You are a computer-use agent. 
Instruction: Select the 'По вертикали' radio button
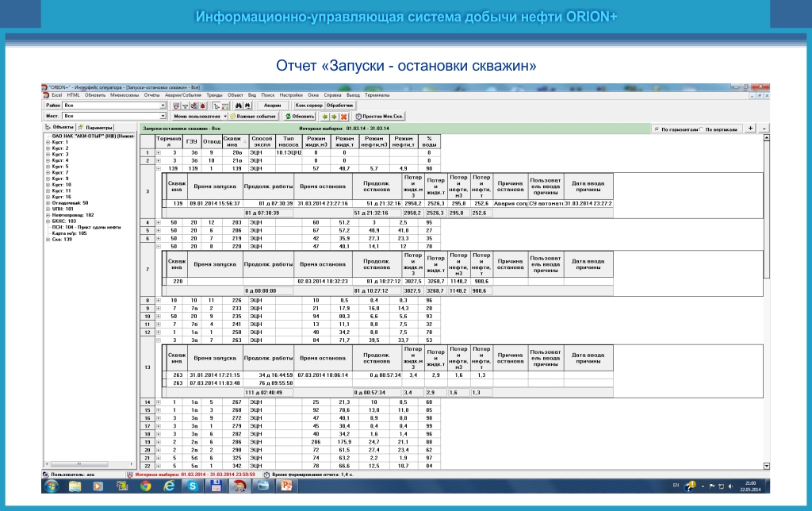click(702, 129)
